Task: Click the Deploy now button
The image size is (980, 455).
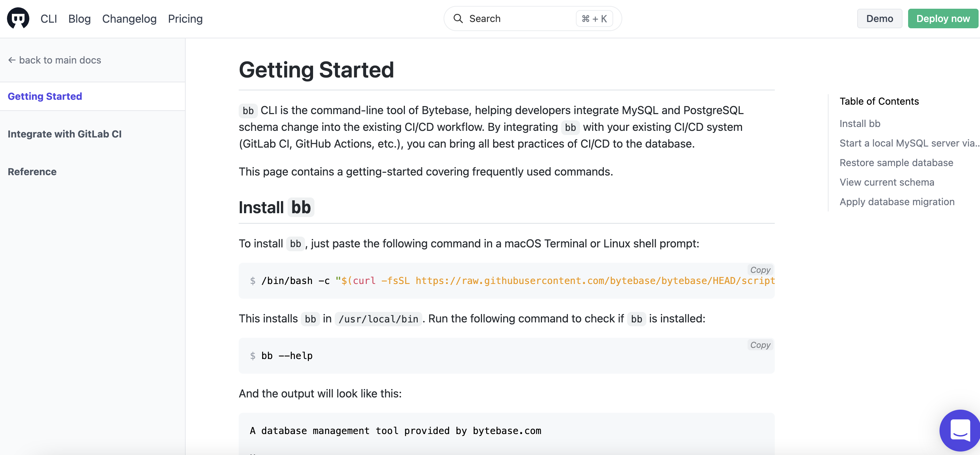Action: [x=943, y=18]
